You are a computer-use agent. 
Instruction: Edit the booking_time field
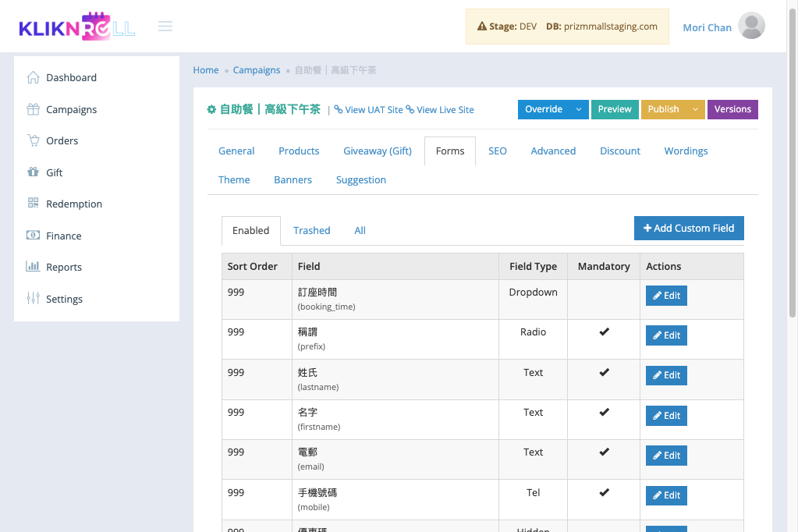(666, 296)
